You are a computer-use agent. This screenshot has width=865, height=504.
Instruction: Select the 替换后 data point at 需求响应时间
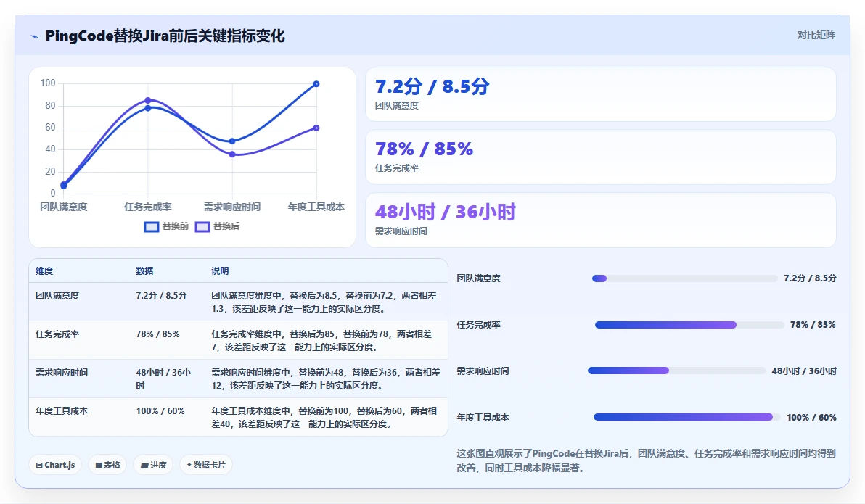[x=232, y=154]
